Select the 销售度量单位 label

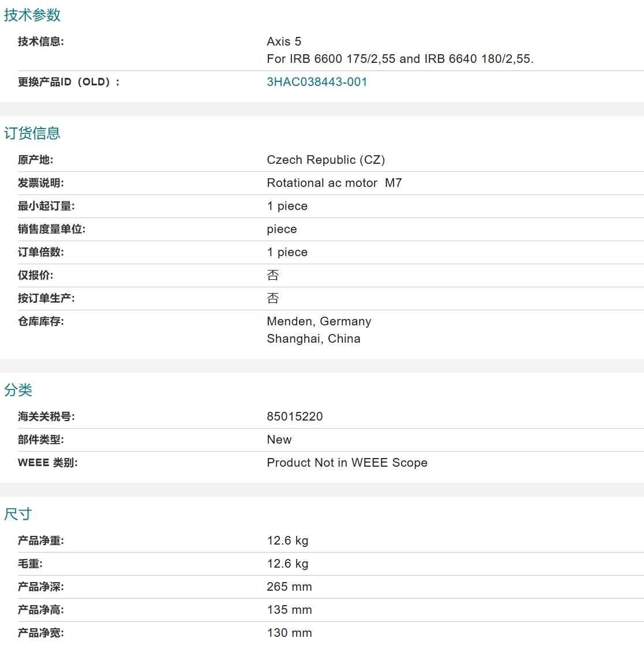tap(51, 229)
